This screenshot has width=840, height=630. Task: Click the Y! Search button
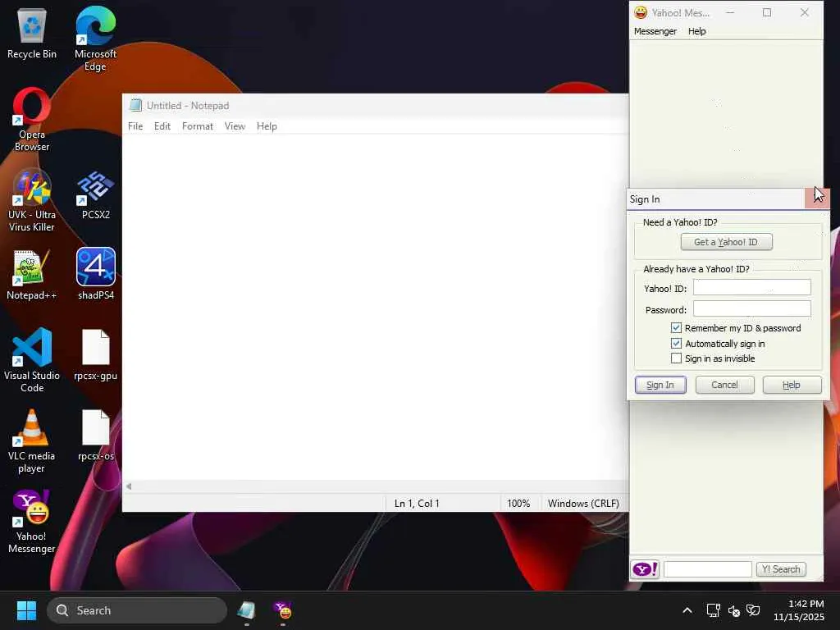781,569
